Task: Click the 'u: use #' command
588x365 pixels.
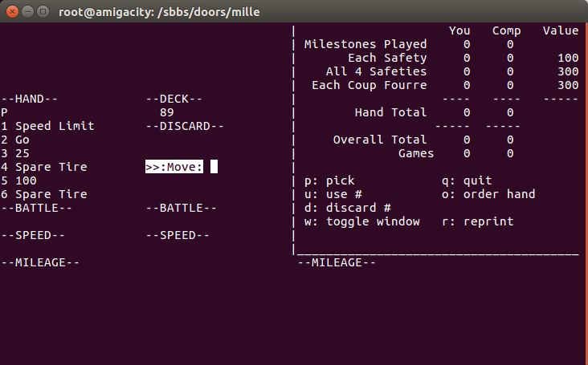Action: tap(333, 194)
